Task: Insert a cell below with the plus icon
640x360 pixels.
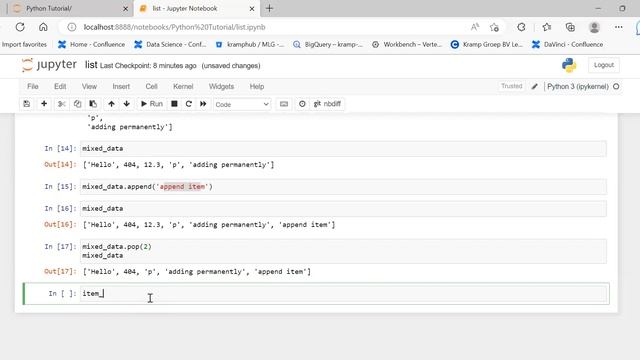Action: [44, 104]
